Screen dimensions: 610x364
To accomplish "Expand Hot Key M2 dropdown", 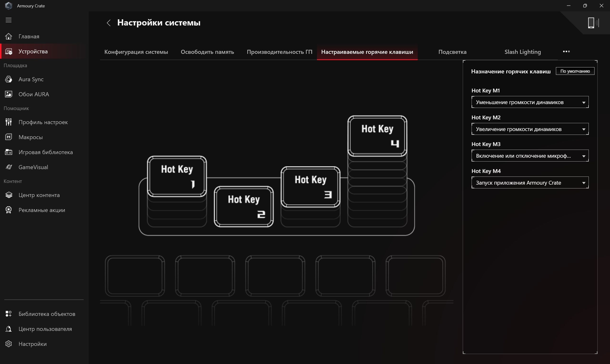I will 530,129.
